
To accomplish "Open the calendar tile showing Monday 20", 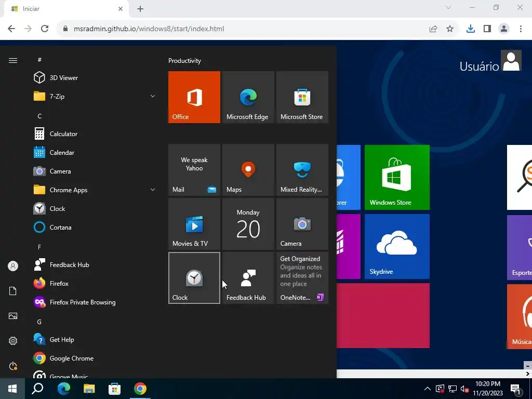I will [x=248, y=224].
